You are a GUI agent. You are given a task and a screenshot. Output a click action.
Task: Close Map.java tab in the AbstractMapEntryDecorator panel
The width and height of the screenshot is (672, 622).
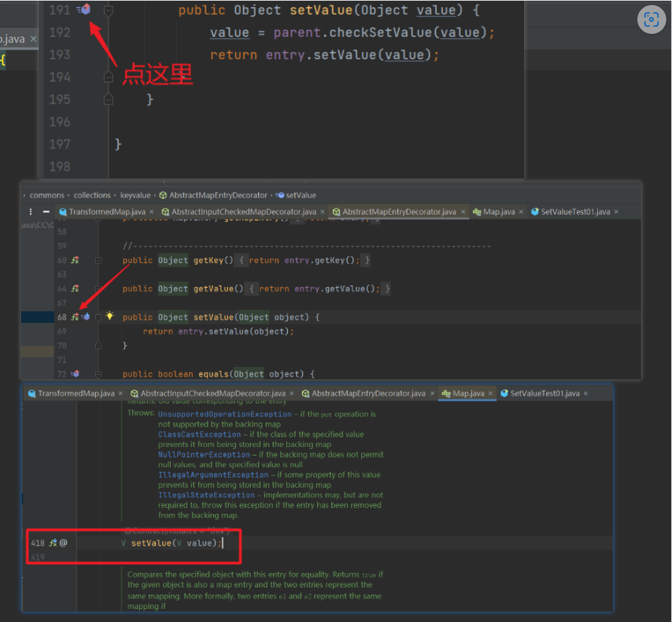521,212
